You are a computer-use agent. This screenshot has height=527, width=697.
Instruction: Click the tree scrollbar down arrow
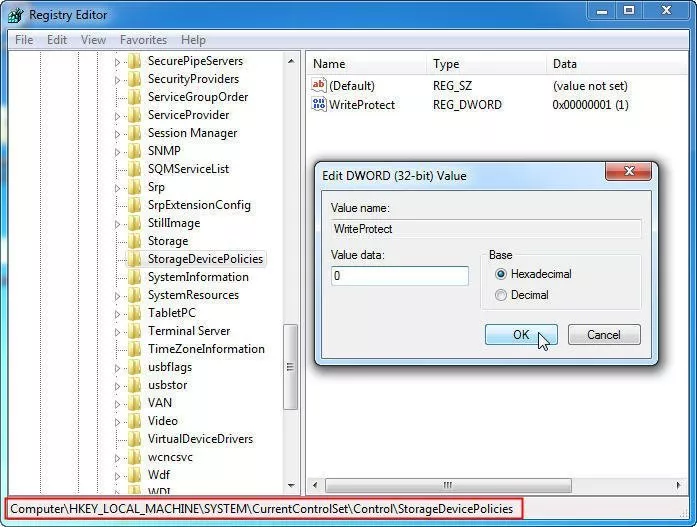pos(291,486)
